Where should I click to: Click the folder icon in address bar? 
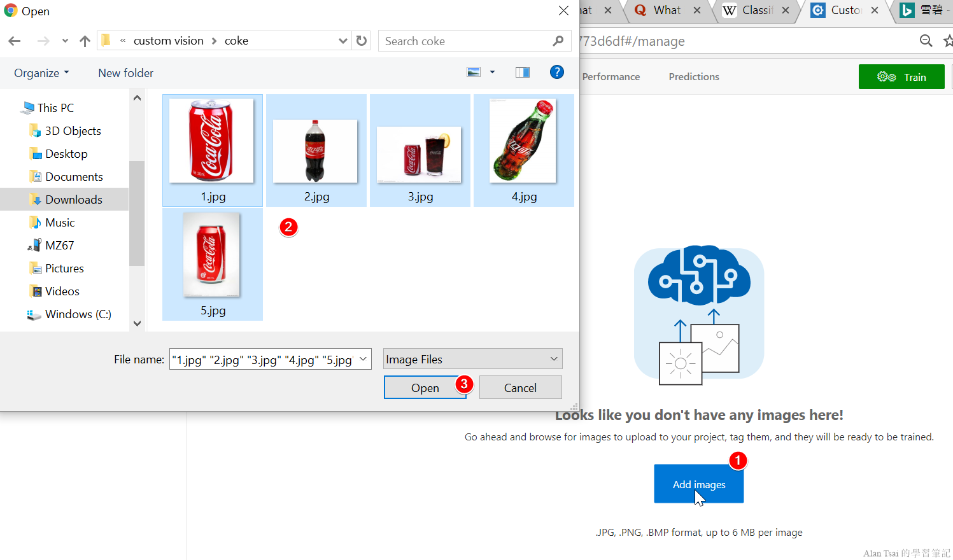point(106,40)
